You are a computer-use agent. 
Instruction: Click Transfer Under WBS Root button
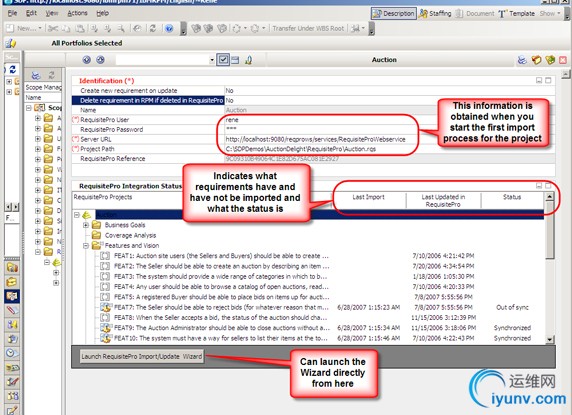point(308,28)
